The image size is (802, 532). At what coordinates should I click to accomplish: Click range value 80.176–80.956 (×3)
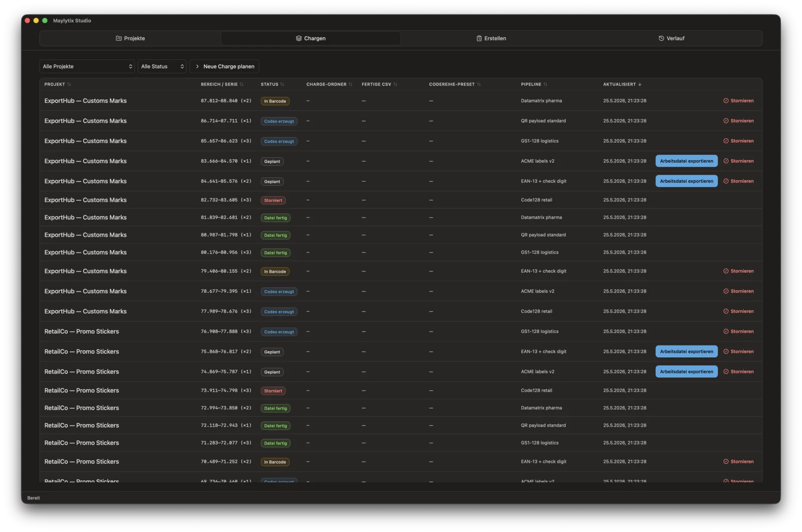point(226,252)
